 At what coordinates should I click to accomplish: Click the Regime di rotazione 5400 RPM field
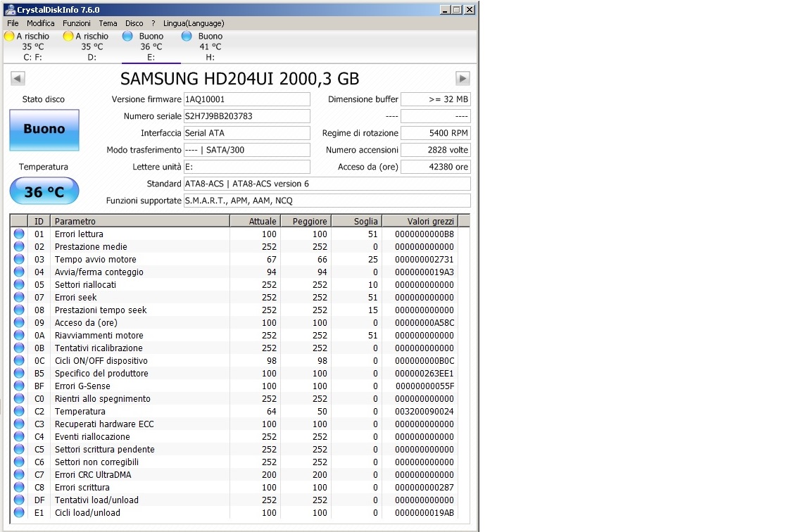pos(436,133)
